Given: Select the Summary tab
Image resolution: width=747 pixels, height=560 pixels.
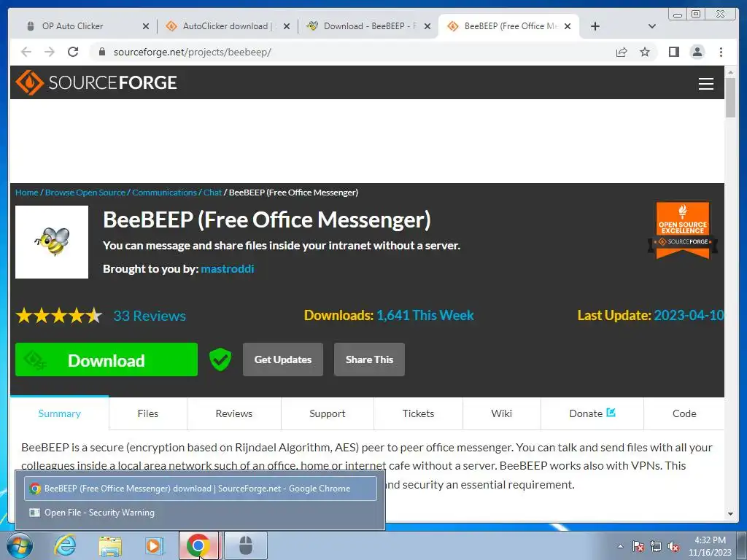Looking at the screenshot, I should [x=60, y=413].
